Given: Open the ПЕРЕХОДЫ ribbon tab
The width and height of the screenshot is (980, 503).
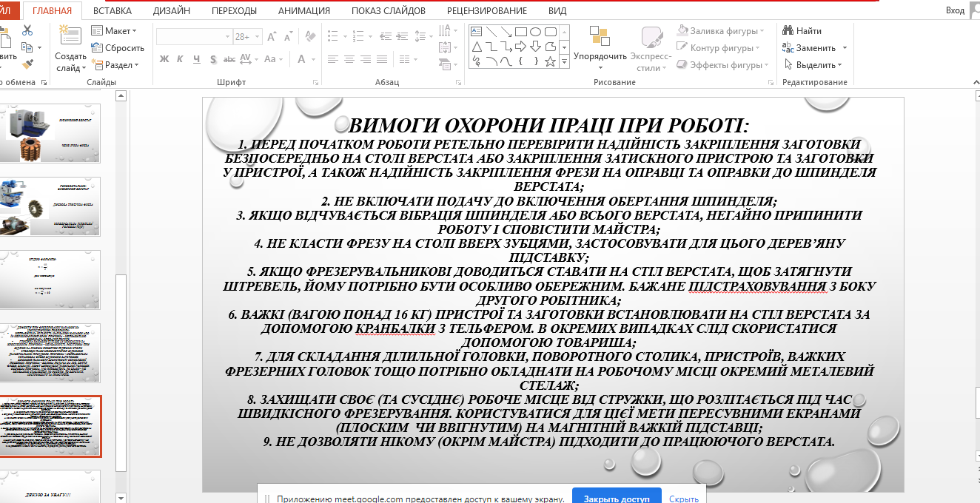Looking at the screenshot, I should (x=234, y=11).
